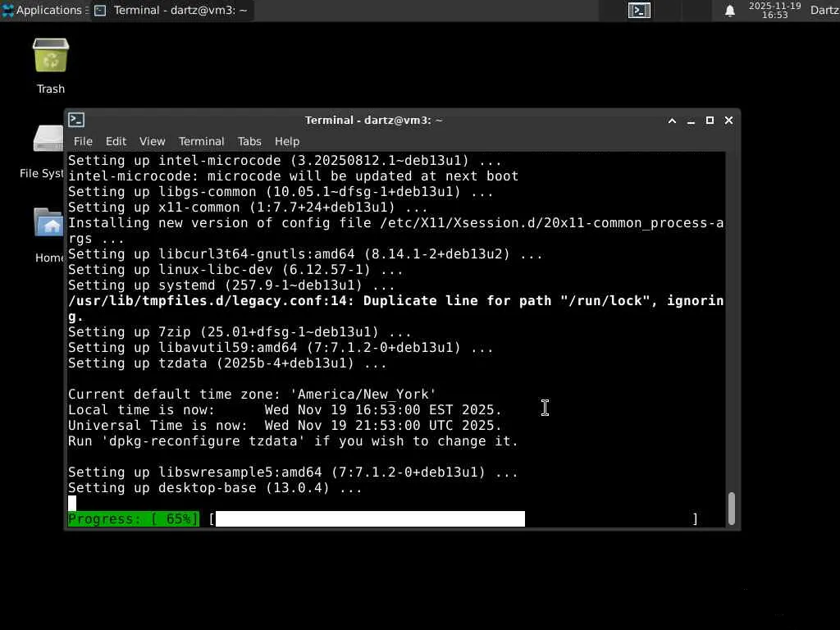The image size is (840, 630).
Task: Click the 'Universal Time is now' line
Action: 285,426
